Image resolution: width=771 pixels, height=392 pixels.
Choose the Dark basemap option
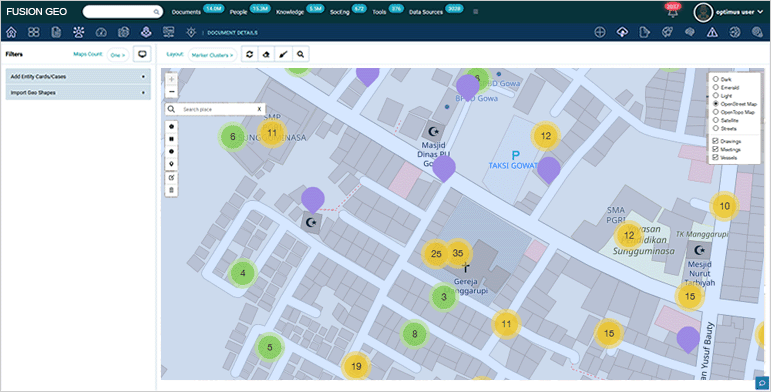[716, 79]
